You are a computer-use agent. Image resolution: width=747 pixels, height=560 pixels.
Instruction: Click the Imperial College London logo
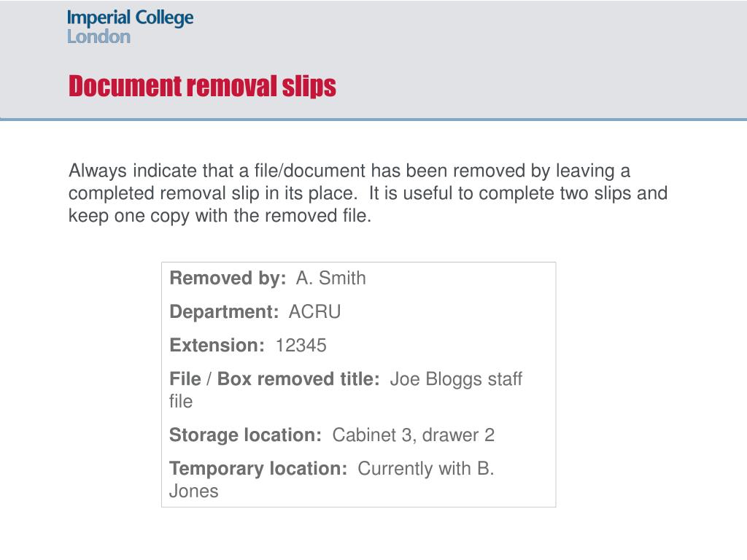[130, 27]
